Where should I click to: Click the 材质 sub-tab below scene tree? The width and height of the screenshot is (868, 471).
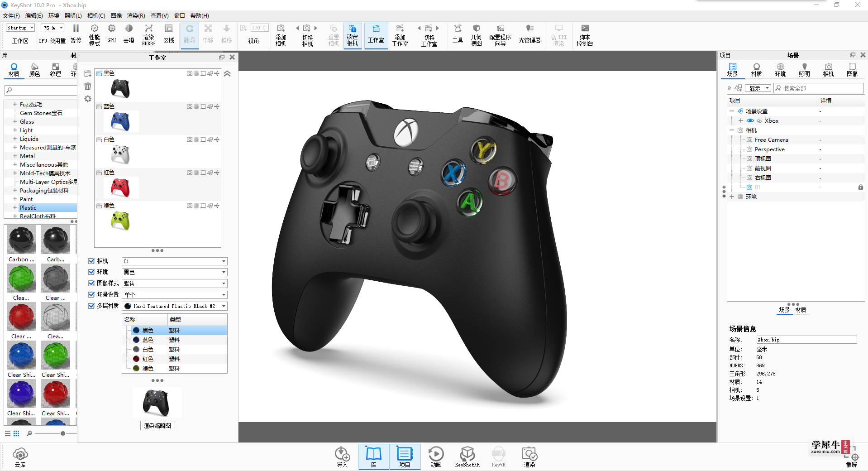(x=801, y=310)
